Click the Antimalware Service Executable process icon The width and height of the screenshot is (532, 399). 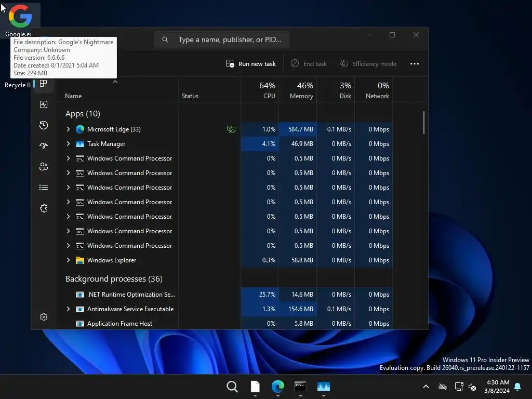[79, 309]
